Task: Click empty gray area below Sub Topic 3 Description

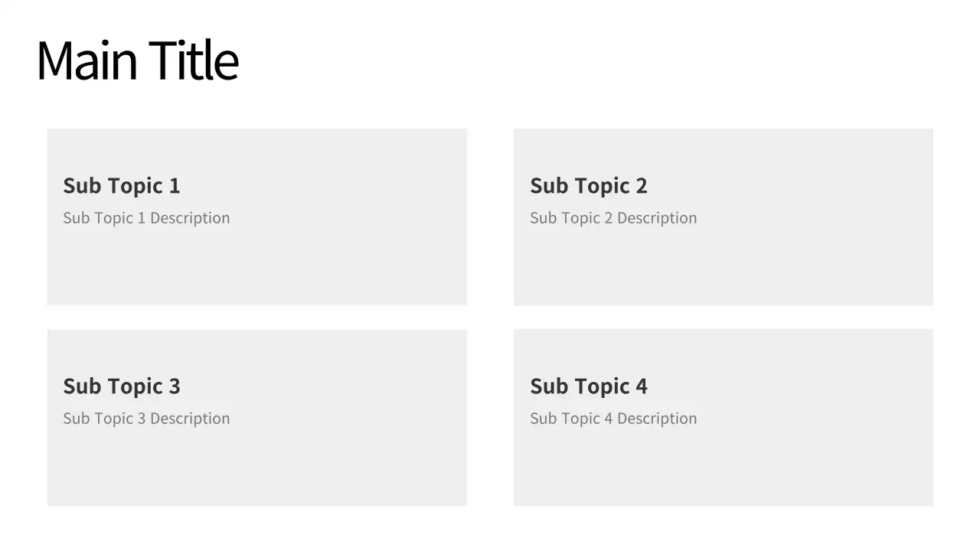Action: (256, 468)
